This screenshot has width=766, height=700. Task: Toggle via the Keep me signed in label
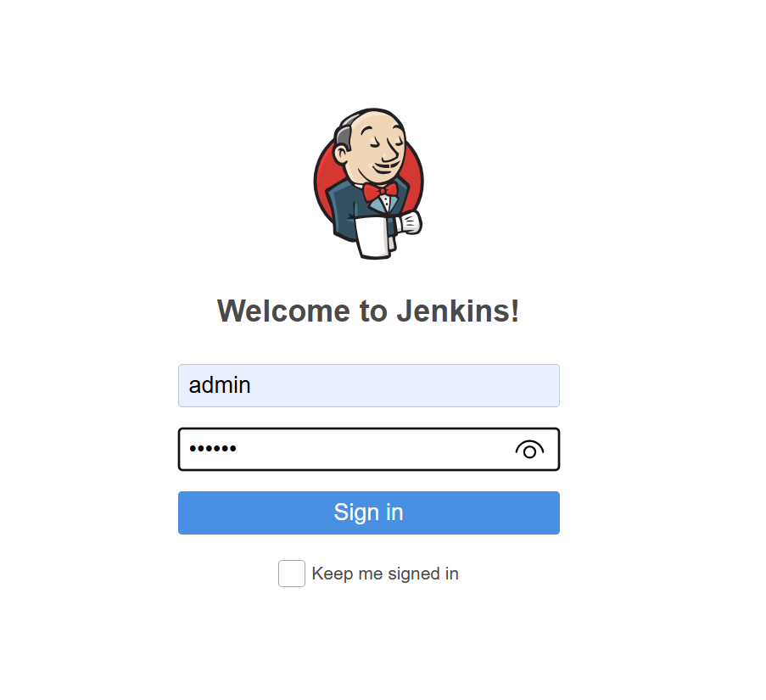[385, 574]
